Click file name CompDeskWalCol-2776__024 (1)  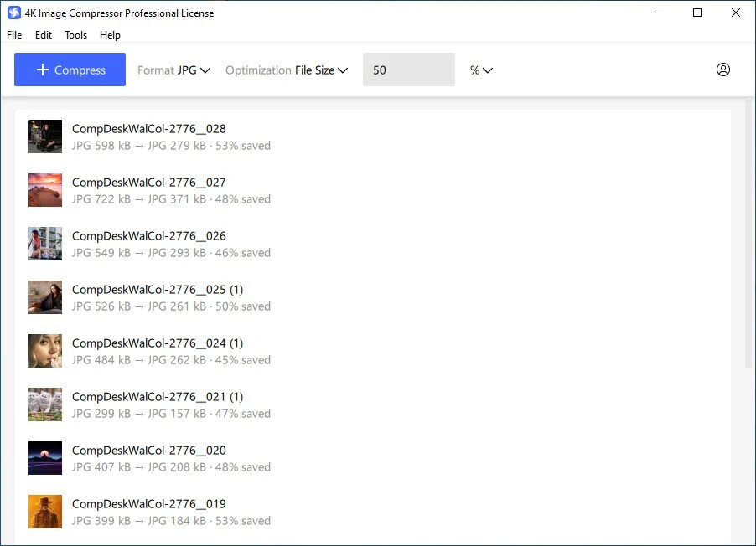click(158, 343)
